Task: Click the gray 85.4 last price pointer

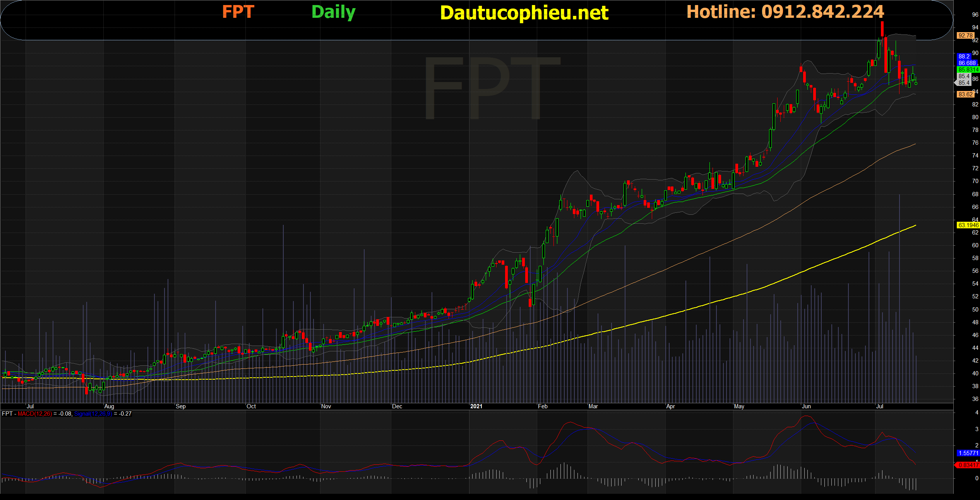Action: tap(963, 82)
